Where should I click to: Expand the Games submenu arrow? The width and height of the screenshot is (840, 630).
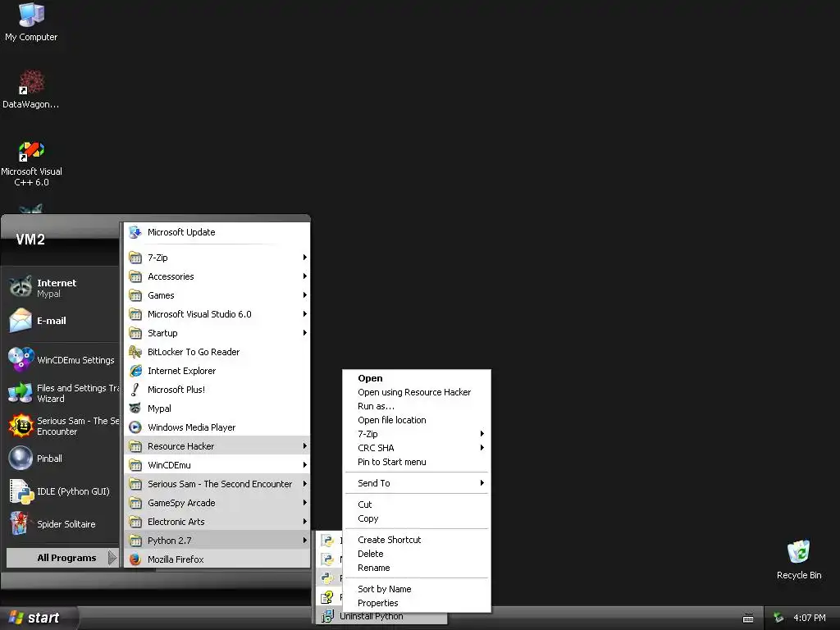tap(305, 295)
